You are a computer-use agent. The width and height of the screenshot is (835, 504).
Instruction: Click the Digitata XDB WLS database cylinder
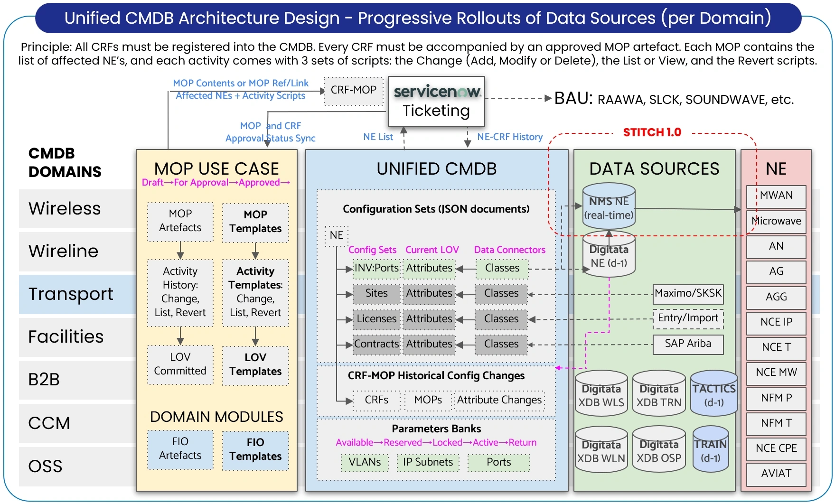[601, 394]
